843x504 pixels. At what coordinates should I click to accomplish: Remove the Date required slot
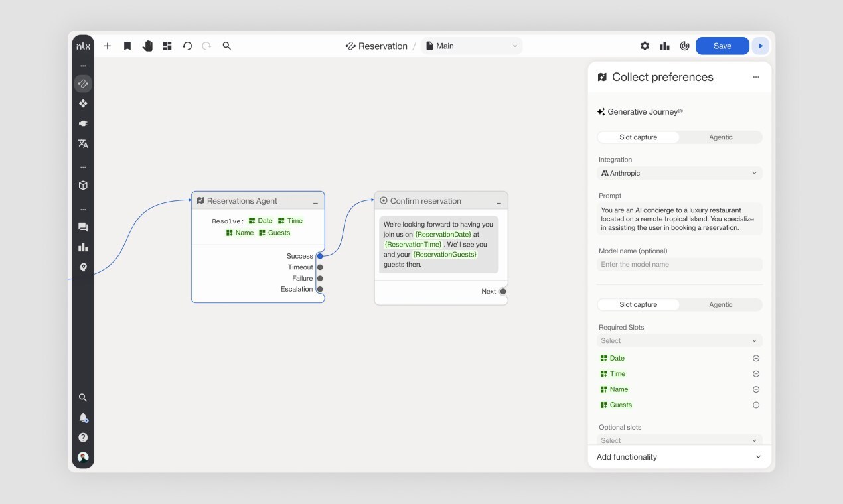pyautogui.click(x=755, y=358)
